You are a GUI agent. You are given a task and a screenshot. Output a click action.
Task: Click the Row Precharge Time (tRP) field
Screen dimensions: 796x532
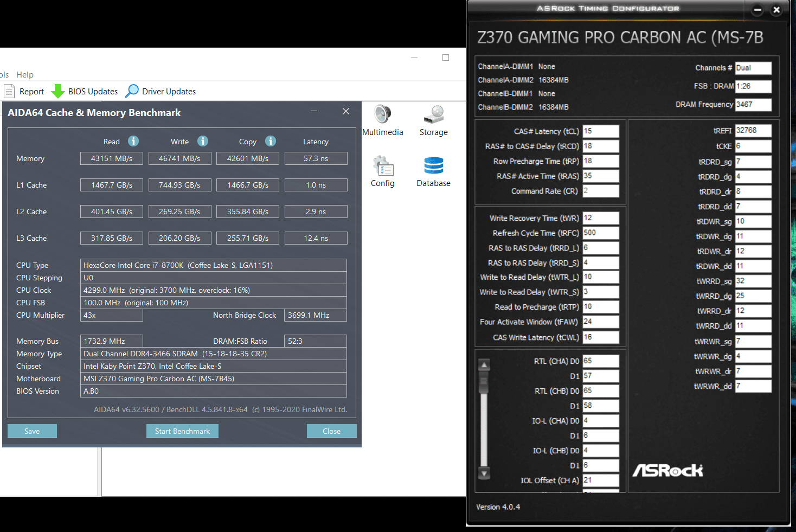click(601, 161)
